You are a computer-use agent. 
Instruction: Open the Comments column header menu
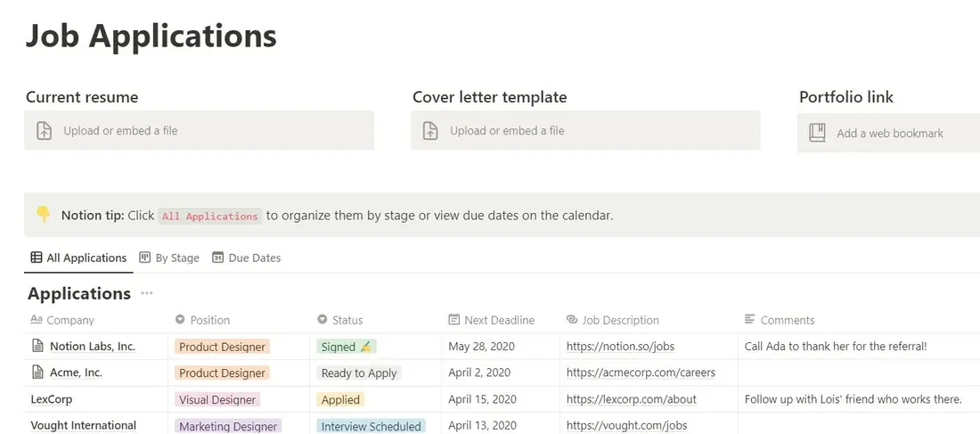(780, 320)
